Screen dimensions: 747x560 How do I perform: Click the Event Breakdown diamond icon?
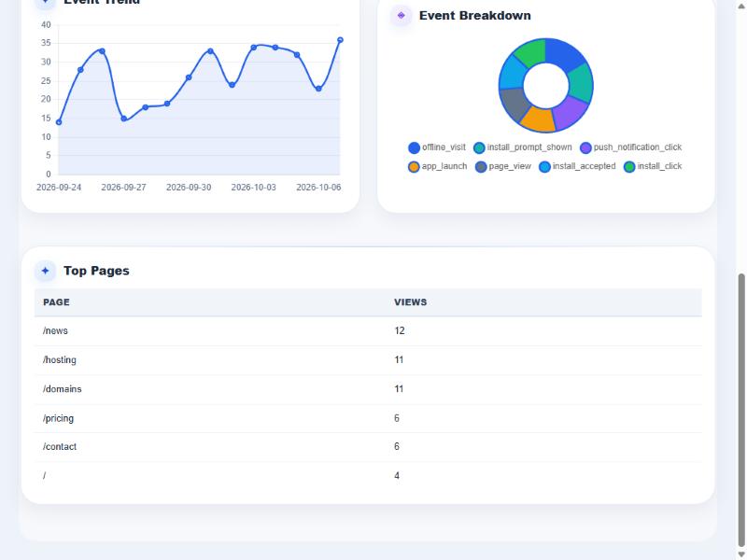(402, 15)
